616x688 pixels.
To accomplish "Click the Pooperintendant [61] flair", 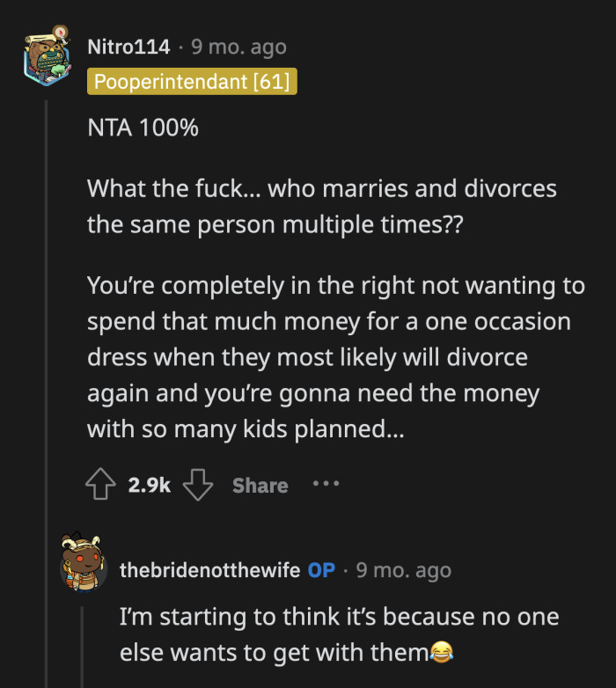I will (x=193, y=83).
